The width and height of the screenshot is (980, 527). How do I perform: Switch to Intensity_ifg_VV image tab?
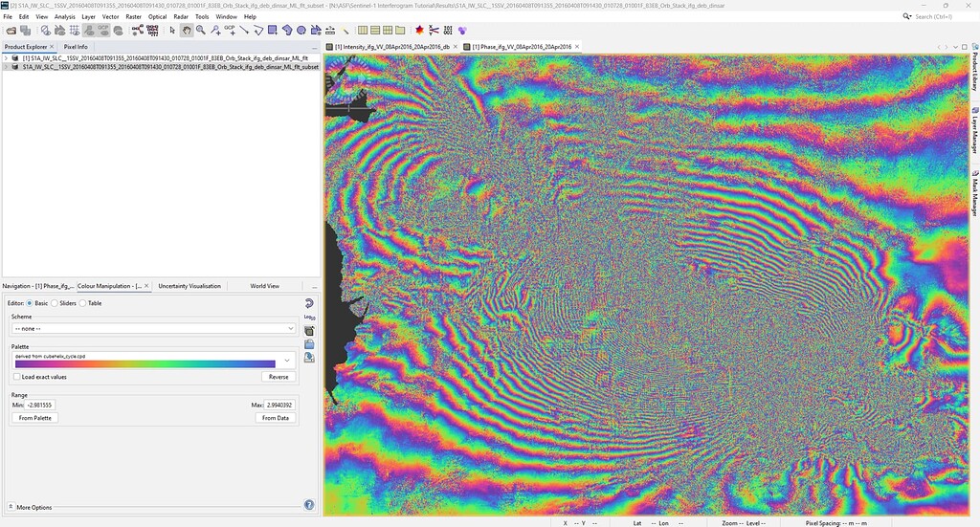click(x=390, y=46)
